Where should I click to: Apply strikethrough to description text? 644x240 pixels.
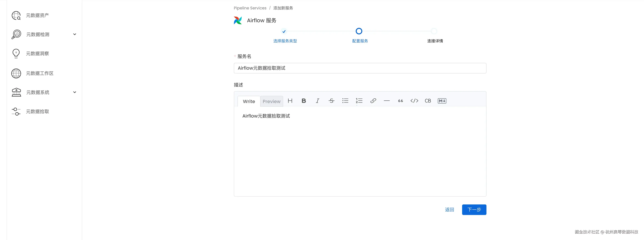(x=331, y=101)
